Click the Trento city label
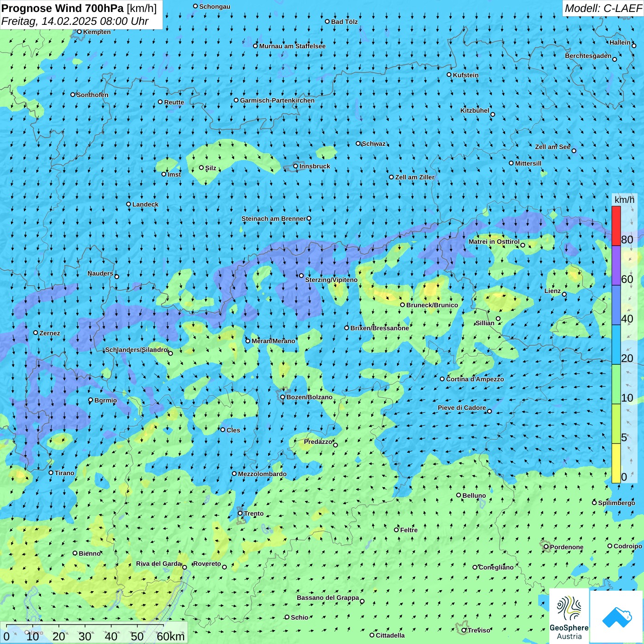Viewport: 644px width, 644px height. [x=254, y=513]
